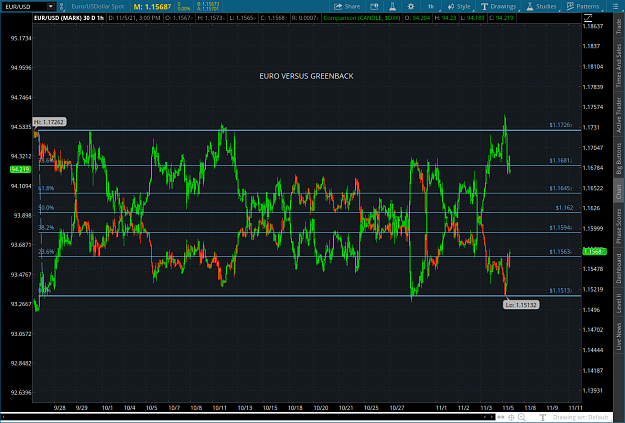The width and height of the screenshot is (625, 423).
Task: Click the Lo: 1.15132 price bubble
Action: 521,305
